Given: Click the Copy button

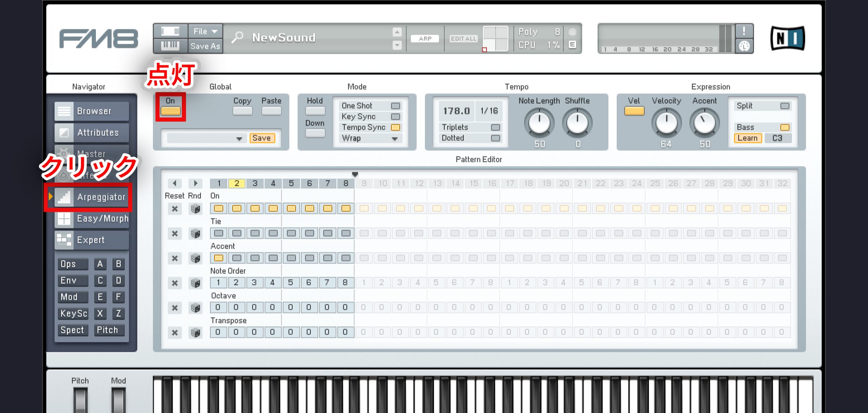Looking at the screenshot, I should [x=243, y=111].
